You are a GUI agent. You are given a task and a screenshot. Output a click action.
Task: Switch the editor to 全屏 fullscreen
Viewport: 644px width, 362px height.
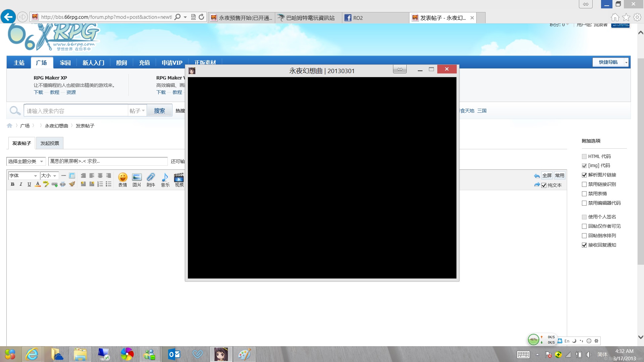(x=547, y=175)
